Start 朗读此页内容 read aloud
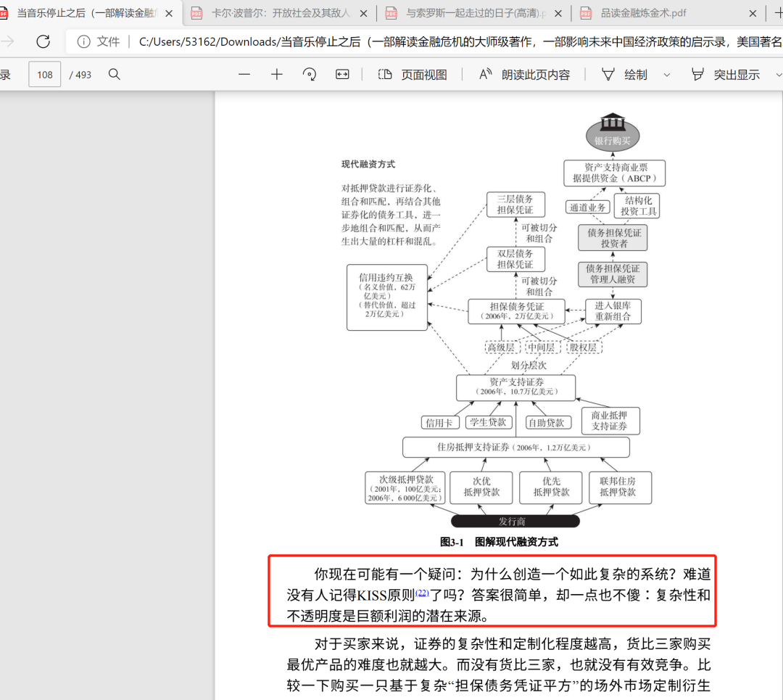 point(524,75)
